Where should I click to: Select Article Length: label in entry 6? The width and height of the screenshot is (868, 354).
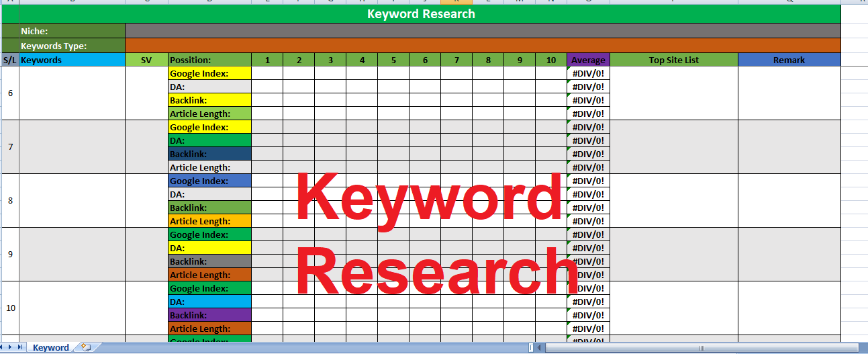(209, 114)
